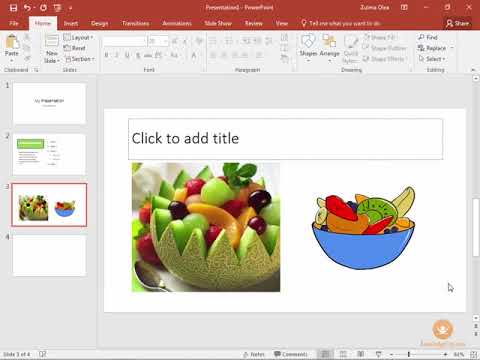
Task: Select slide 1 thumbnail My Presentation
Action: click(x=49, y=103)
